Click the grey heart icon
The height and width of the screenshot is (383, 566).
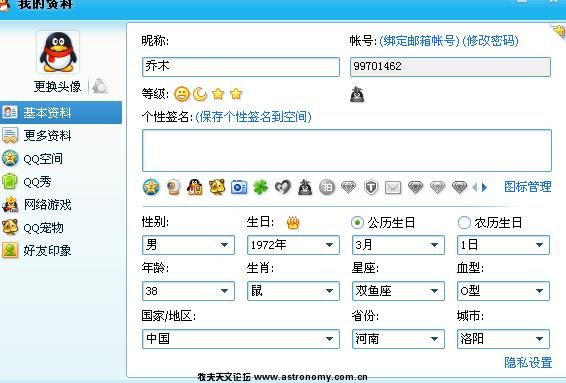tap(283, 187)
